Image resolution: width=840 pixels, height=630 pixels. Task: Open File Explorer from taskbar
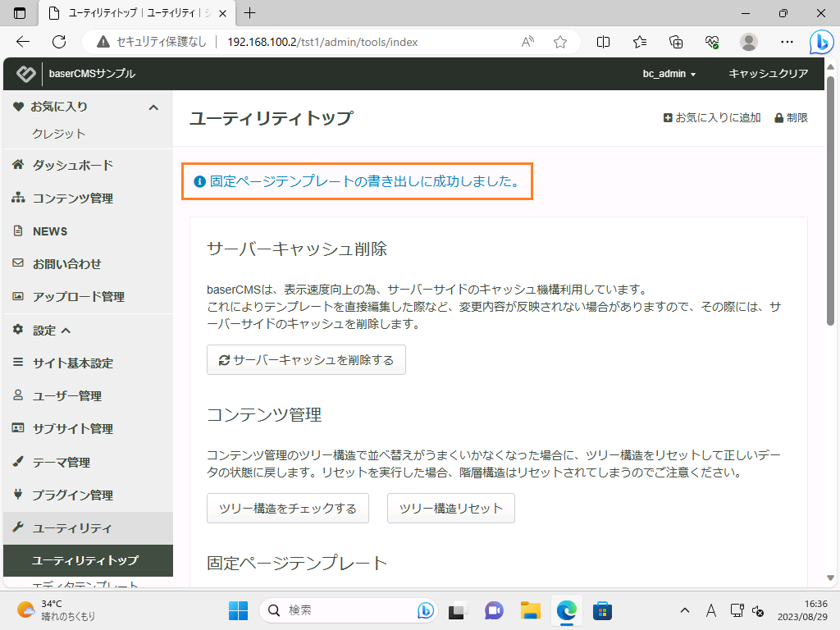click(531, 610)
